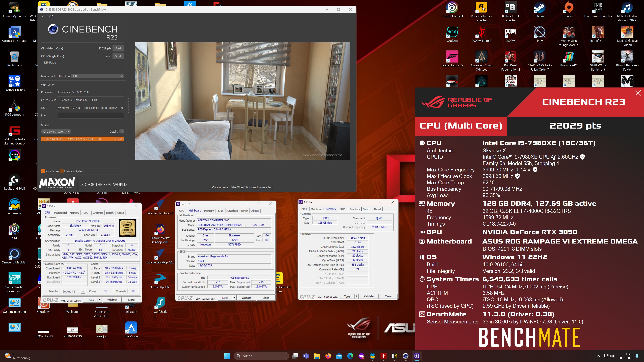
Task: Select the Surfshark desktop icon
Action: point(160,305)
